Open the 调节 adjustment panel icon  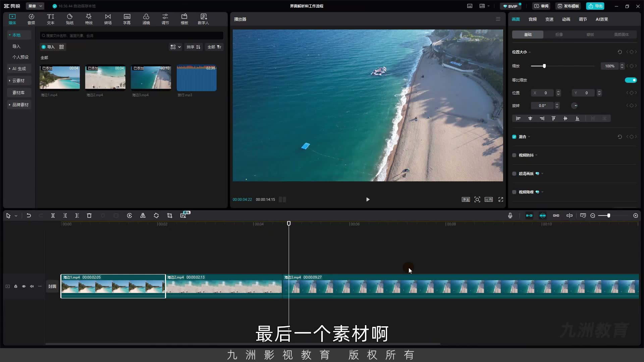coord(165,19)
